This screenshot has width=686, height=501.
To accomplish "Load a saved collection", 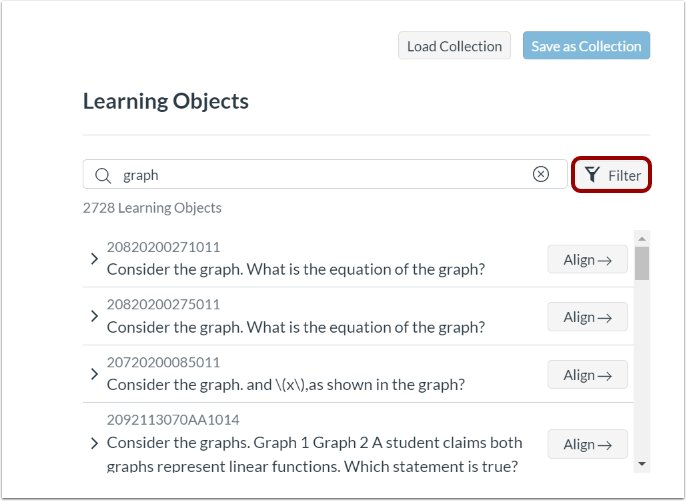I will click(x=454, y=46).
